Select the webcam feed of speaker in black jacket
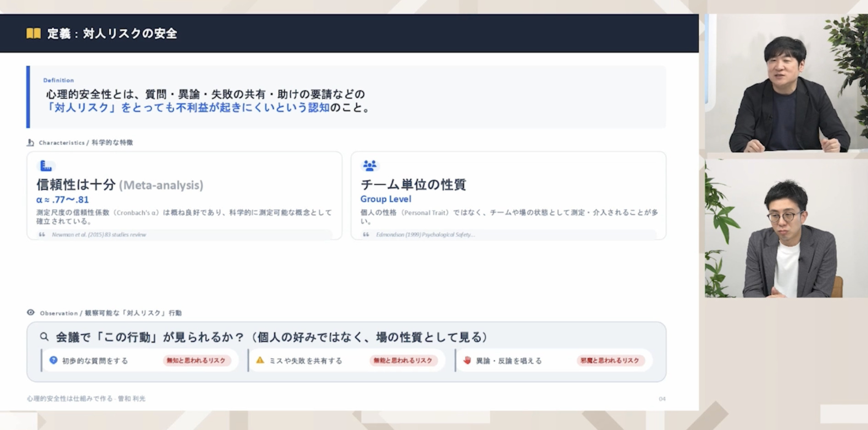This screenshot has height=430, width=868. pyautogui.click(x=786, y=83)
